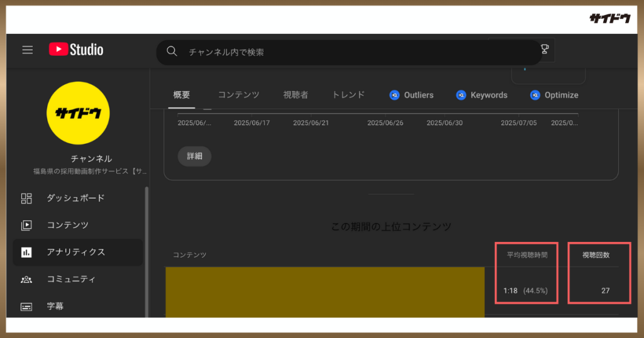Image resolution: width=644 pixels, height=338 pixels.
Task: Click the top content video thumbnail
Action: tap(325, 292)
